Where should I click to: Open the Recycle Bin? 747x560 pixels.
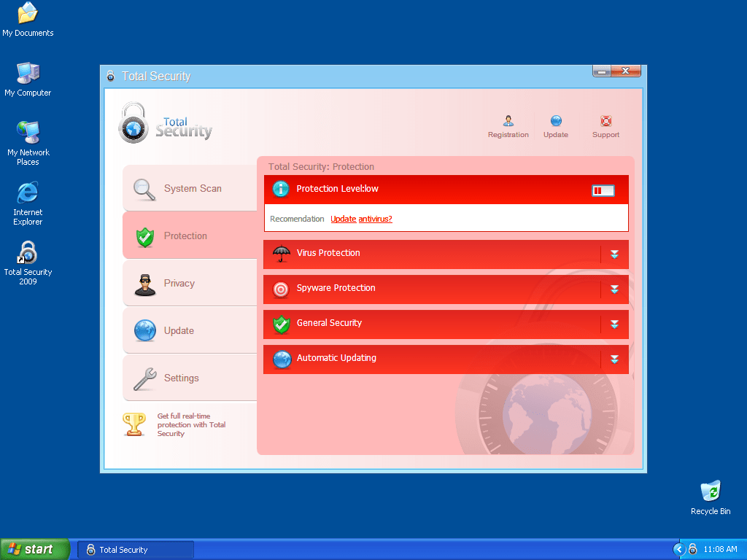pyautogui.click(x=710, y=491)
